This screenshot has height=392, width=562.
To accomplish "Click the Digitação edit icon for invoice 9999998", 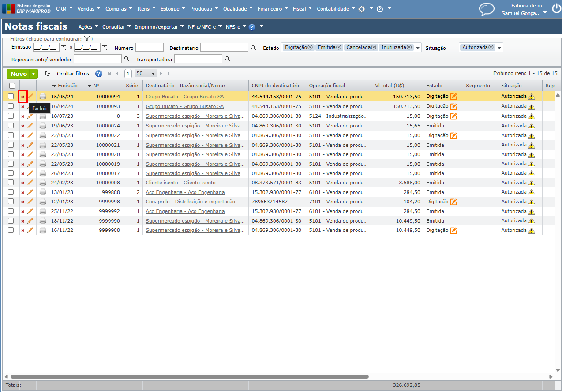I will pos(453,202).
